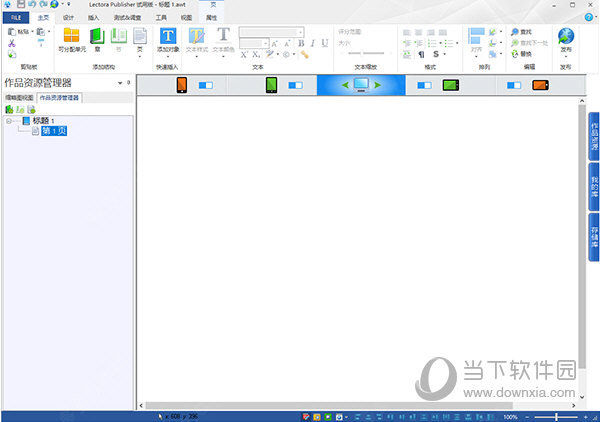Switch to the 视图 ribbon tab
Viewport: 600px width, 422px height.
coord(186,18)
